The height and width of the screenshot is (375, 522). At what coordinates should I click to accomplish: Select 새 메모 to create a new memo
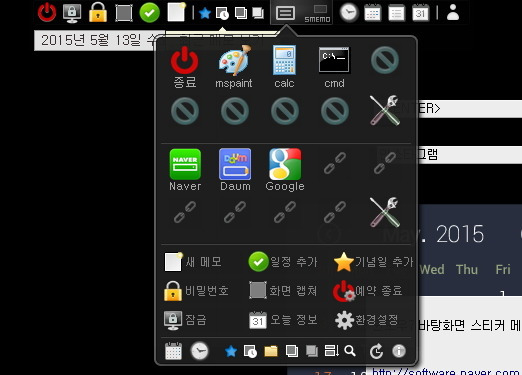pos(193,262)
